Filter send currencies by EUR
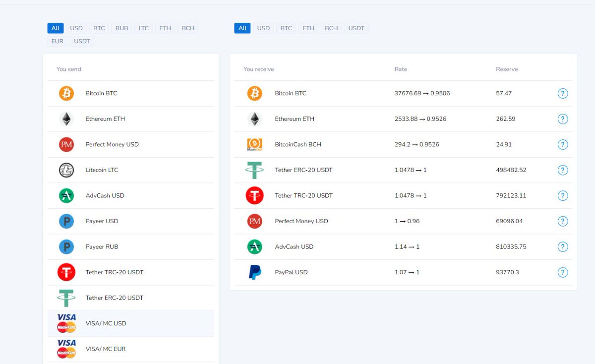Image resolution: width=595 pixels, height=364 pixels. (58, 41)
